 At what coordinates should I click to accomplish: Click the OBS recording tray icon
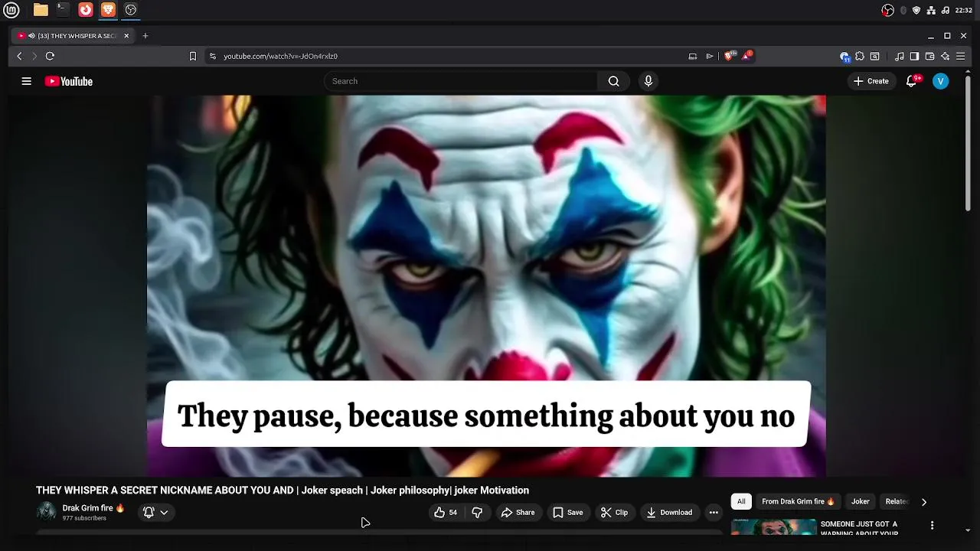tap(888, 10)
